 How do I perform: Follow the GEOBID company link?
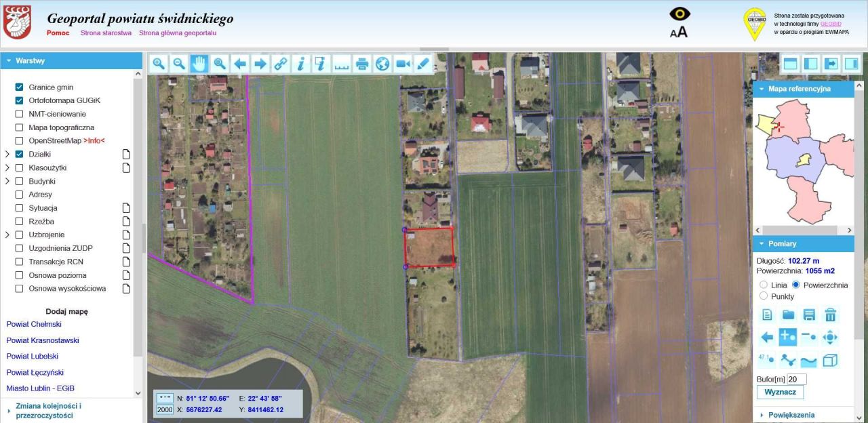831,24
